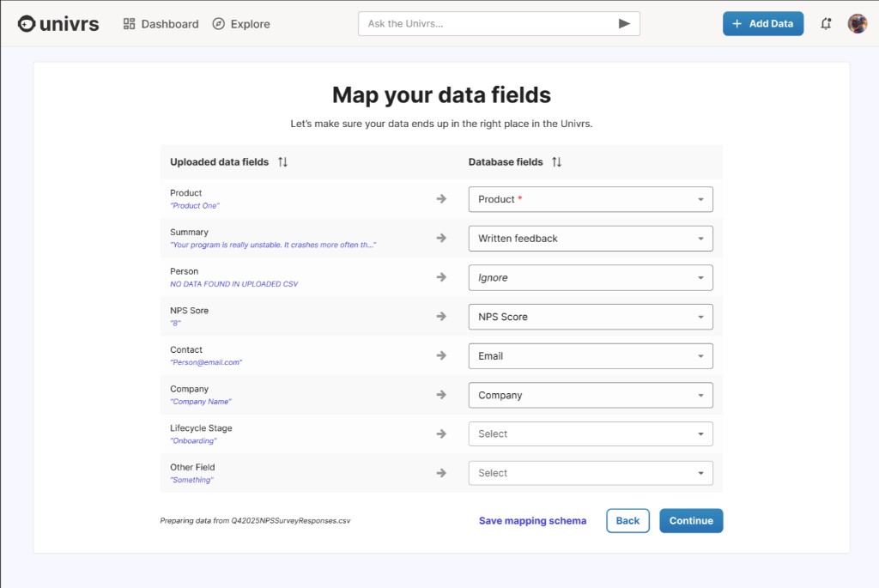
Task: Open the NPS Score dropdown
Action: tap(591, 317)
